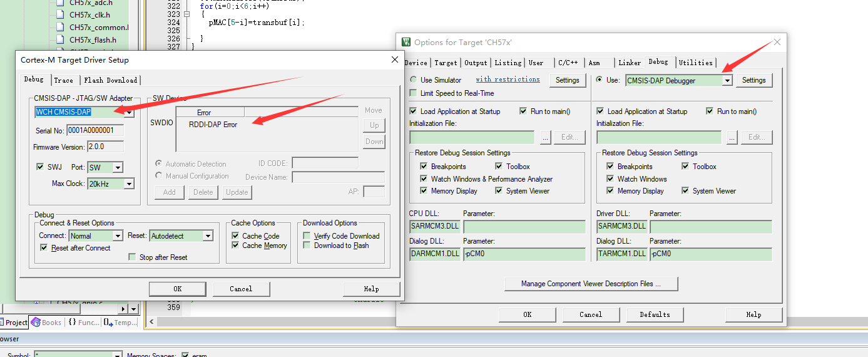Open the Utilities tab in Options

695,63
